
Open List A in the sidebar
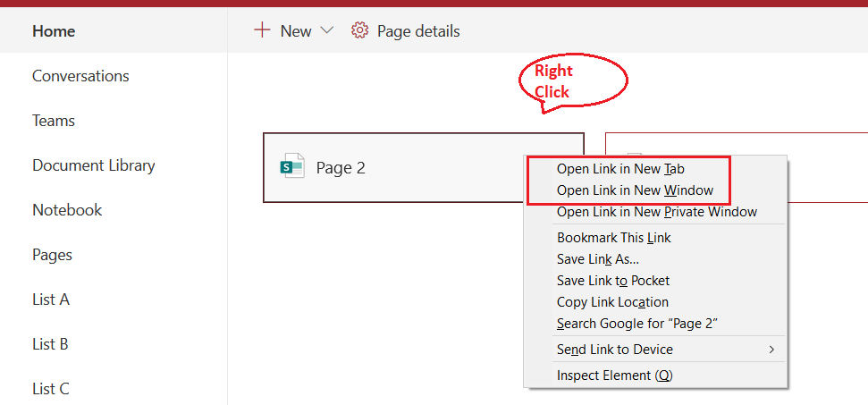pyautogui.click(x=50, y=300)
